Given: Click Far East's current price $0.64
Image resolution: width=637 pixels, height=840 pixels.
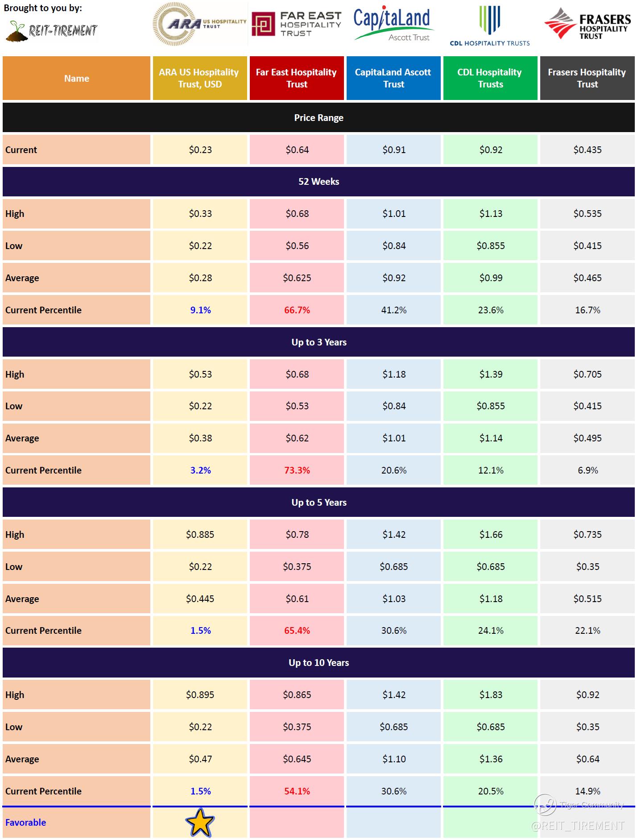Looking at the screenshot, I should point(297,150).
